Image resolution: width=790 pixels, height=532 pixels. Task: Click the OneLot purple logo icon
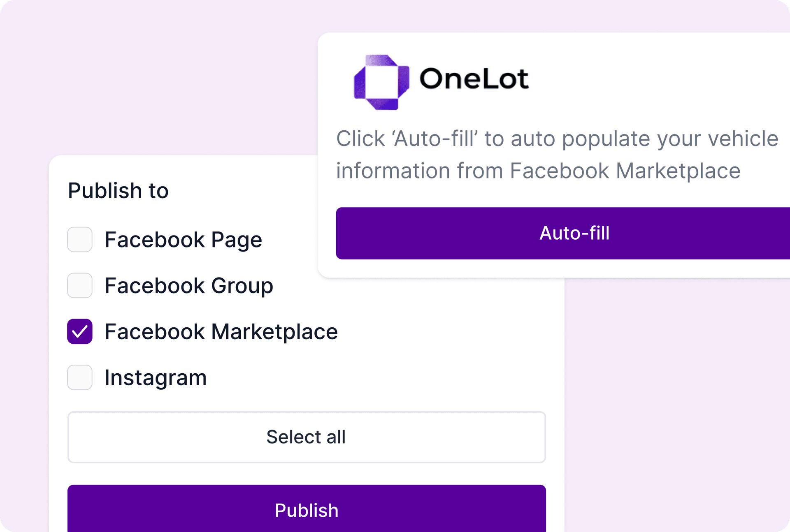pyautogui.click(x=381, y=82)
